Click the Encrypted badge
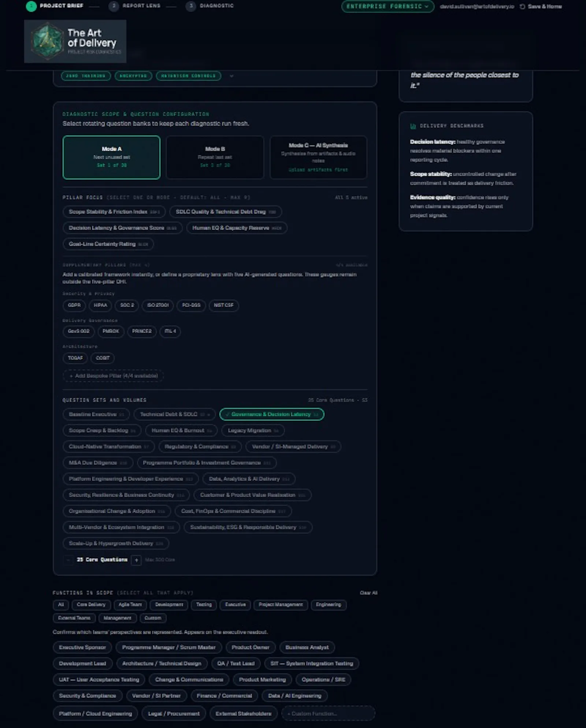This screenshot has width=586, height=728. (133, 76)
